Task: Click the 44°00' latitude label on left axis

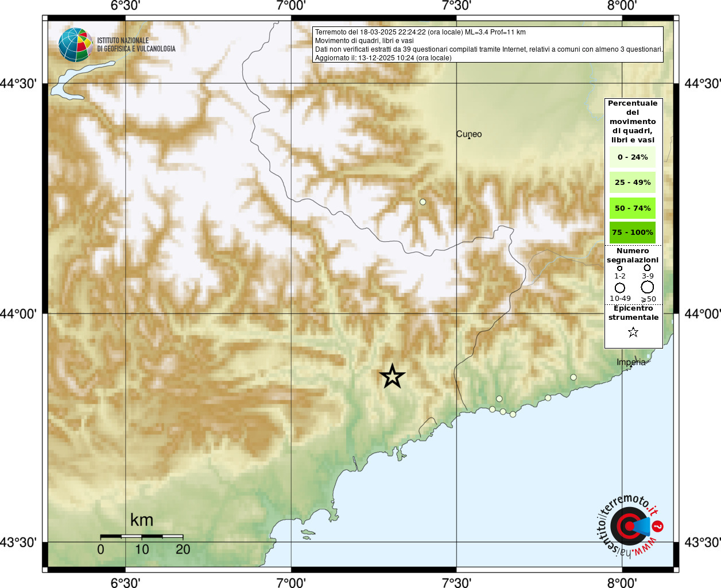Action: tap(18, 314)
